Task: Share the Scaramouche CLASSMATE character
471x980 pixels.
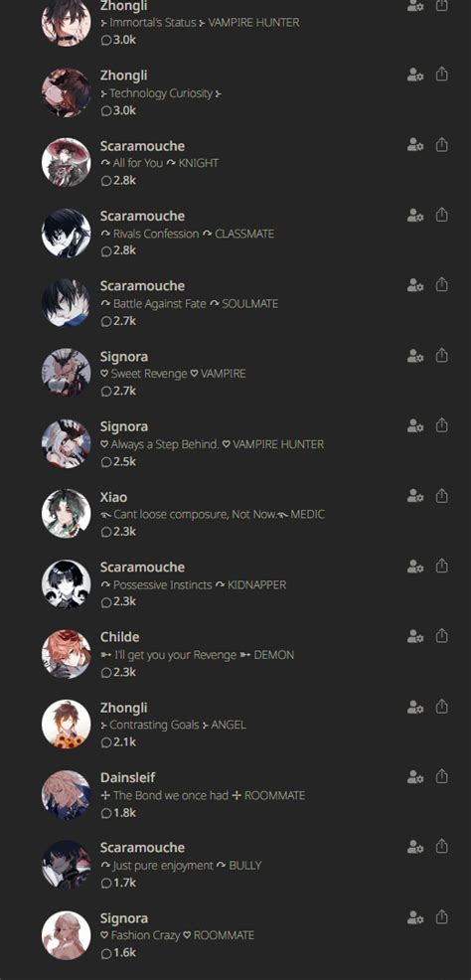Action: (441, 215)
